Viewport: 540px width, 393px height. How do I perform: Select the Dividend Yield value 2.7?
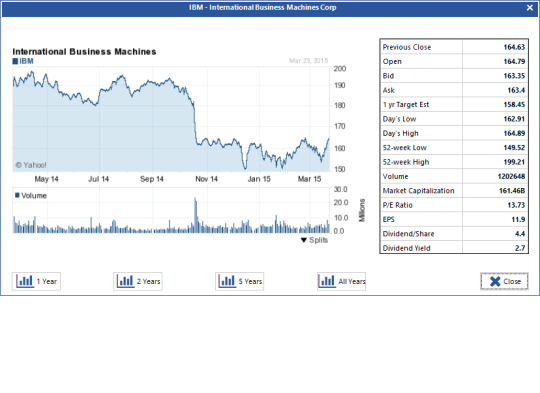coord(520,248)
